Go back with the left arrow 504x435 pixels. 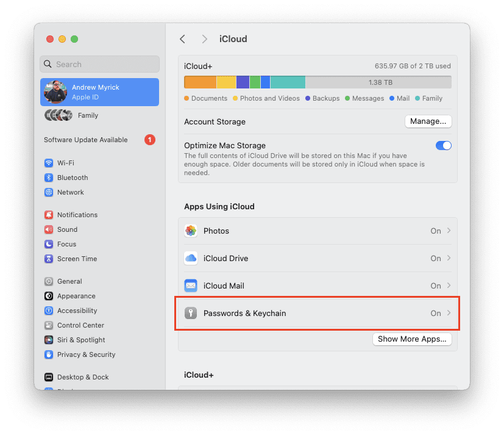(182, 39)
